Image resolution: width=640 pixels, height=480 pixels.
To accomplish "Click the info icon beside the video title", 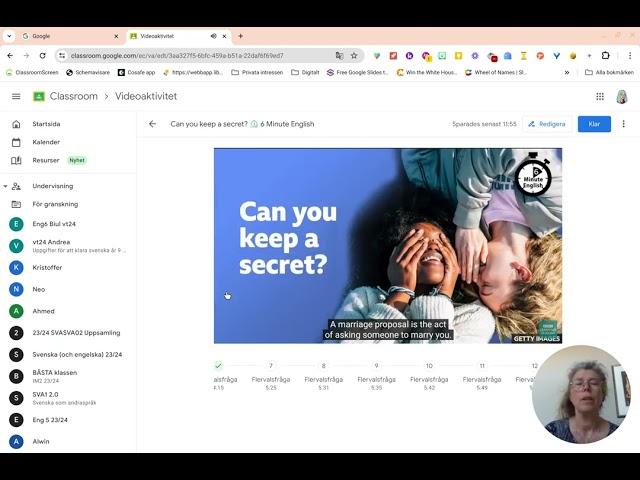I will 254,124.
